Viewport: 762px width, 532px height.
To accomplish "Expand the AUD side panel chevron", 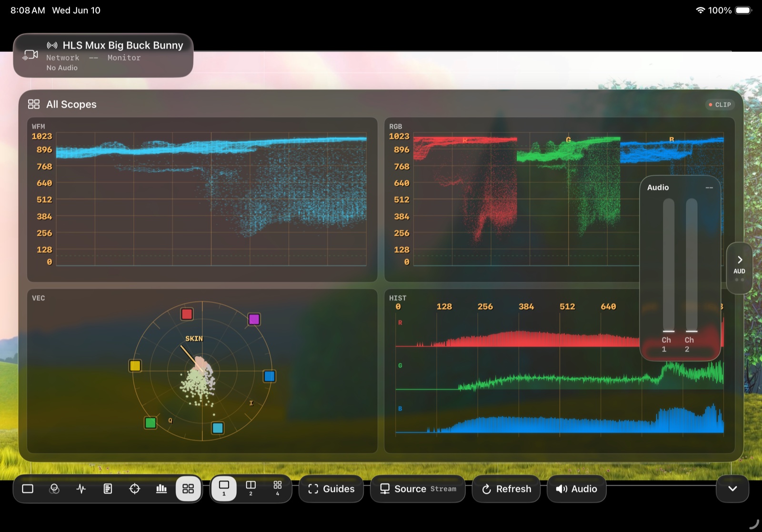I will pos(739,268).
